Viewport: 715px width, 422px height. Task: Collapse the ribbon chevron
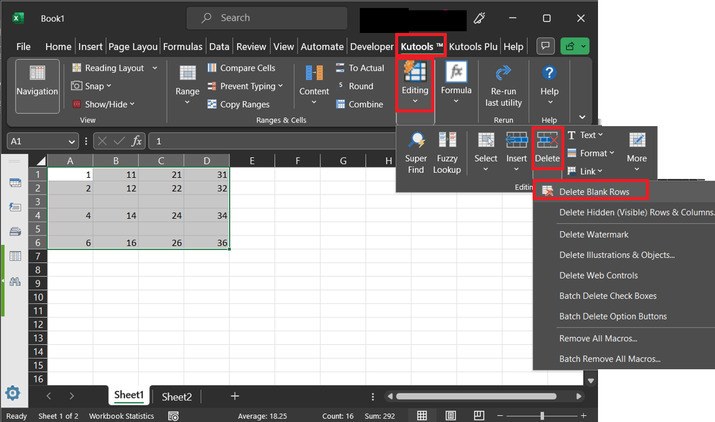click(x=582, y=117)
